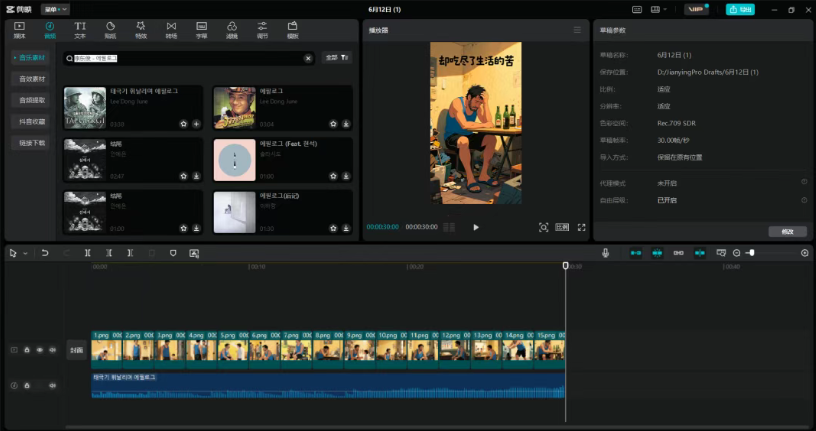Toggle clip linkage
This screenshot has height=431, width=816.
click(679, 253)
